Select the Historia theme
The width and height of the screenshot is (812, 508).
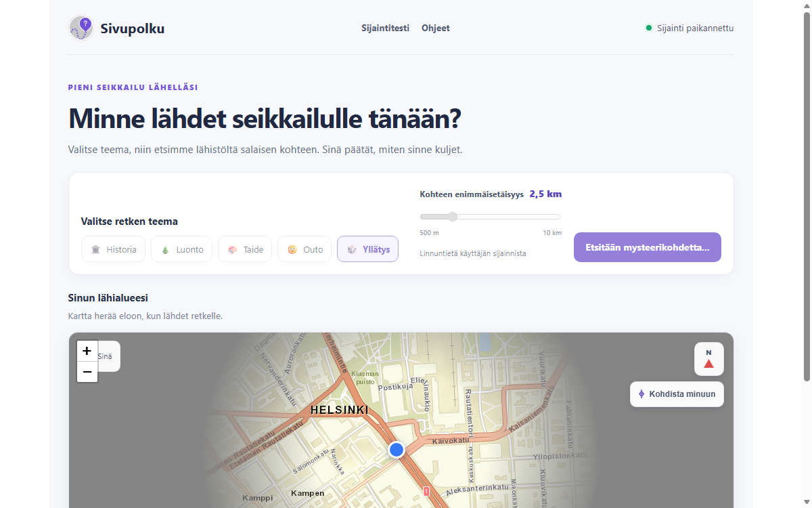click(114, 249)
